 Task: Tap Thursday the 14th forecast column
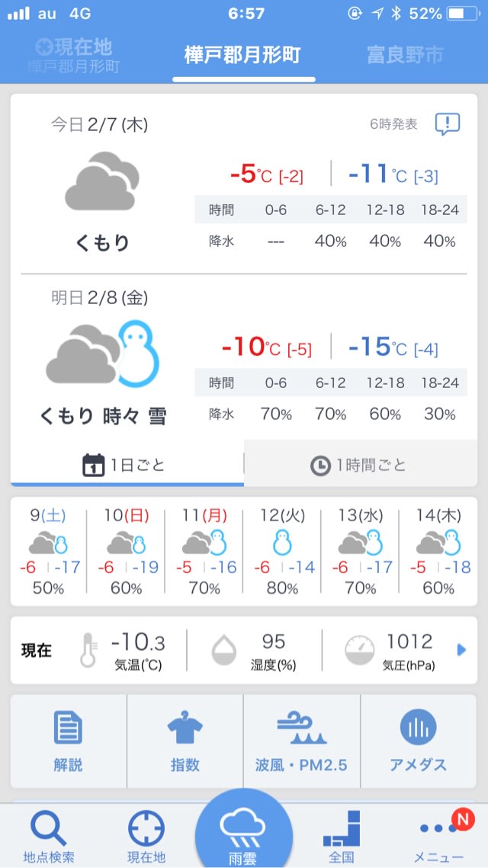coord(438,551)
